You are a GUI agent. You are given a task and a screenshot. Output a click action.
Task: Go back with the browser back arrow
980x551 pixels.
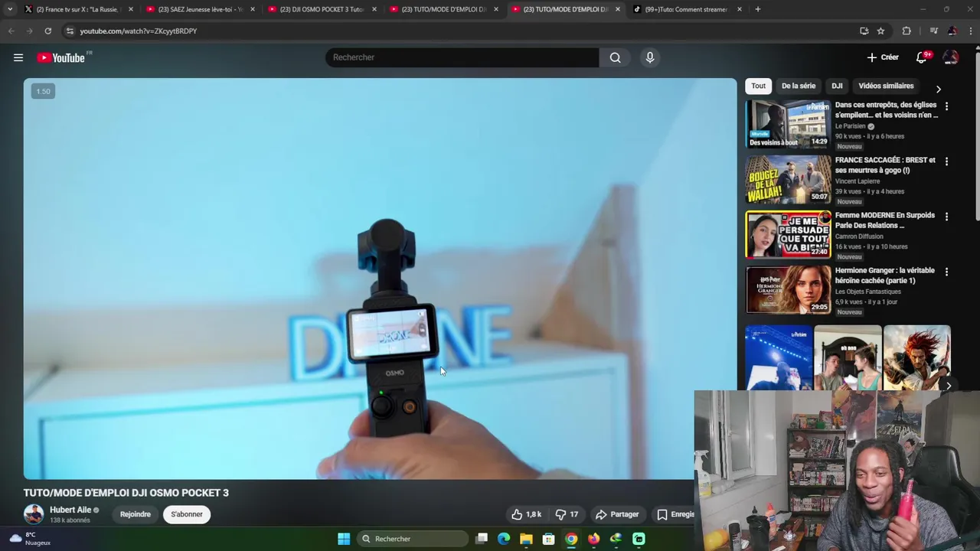pyautogui.click(x=11, y=31)
